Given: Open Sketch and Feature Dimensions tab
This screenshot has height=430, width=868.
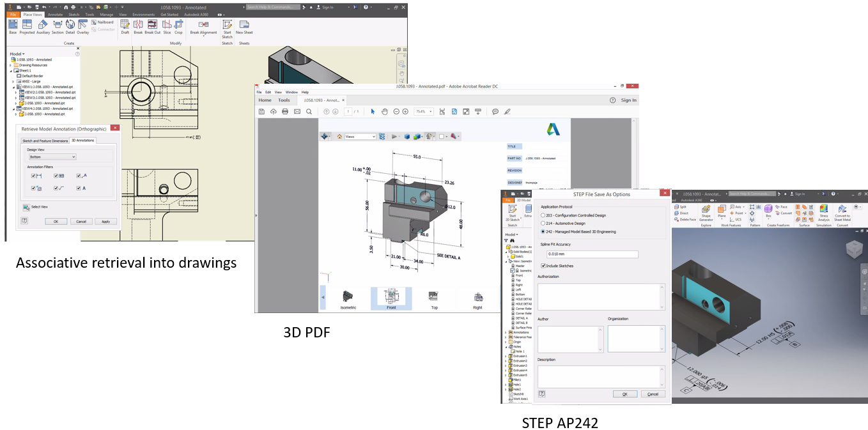Looking at the screenshot, I should 45,141.
